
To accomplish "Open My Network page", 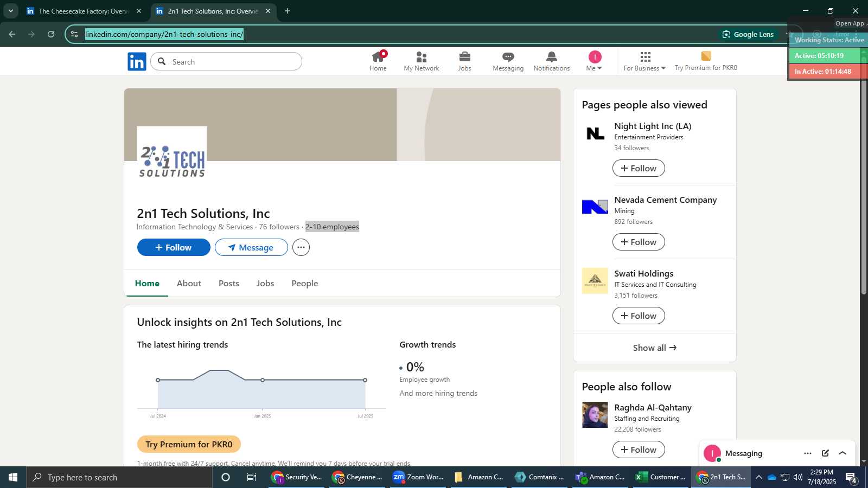I will pos(422,61).
